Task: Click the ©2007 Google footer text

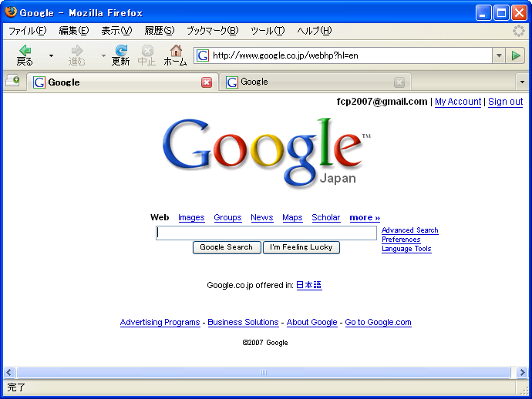Action: (265, 343)
